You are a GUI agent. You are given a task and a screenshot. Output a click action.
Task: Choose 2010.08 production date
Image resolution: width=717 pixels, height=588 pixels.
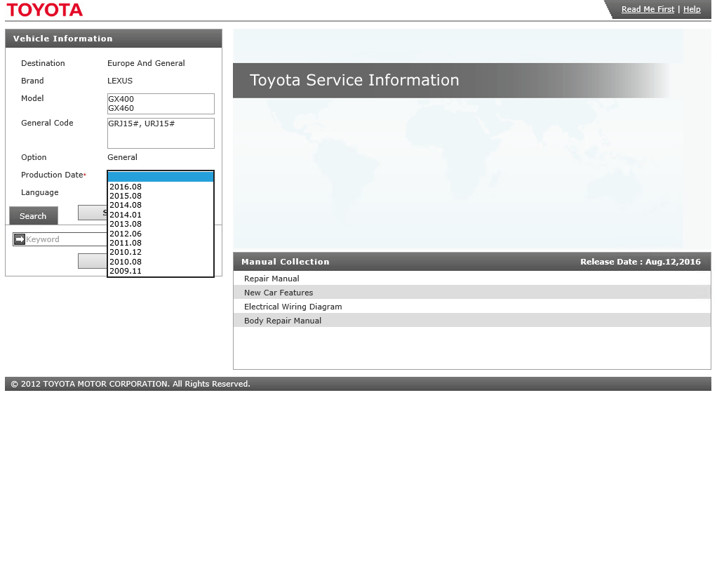pos(161,262)
